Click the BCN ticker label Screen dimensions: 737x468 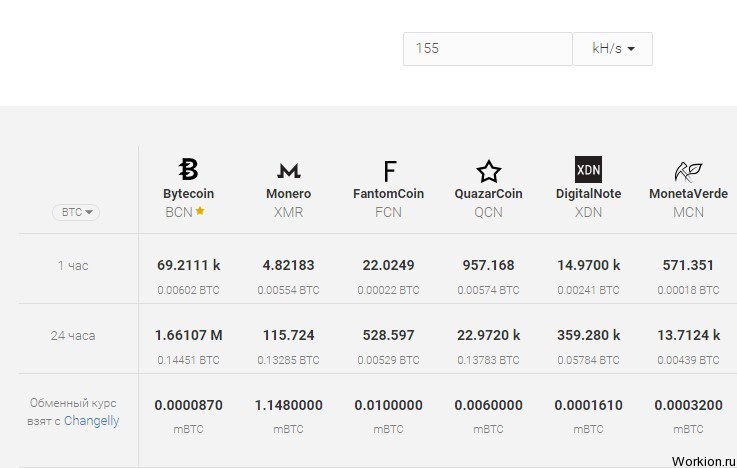(x=179, y=212)
